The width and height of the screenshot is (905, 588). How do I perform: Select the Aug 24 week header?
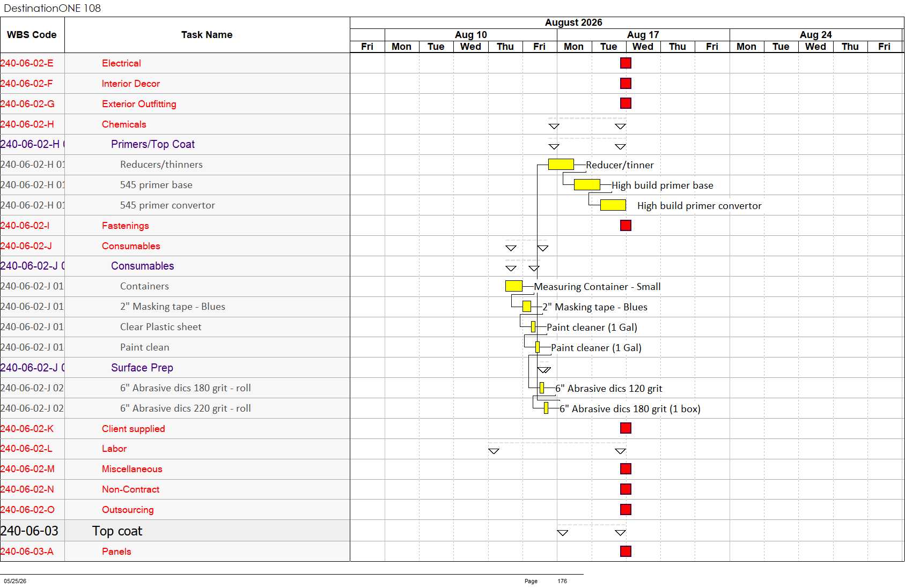click(x=816, y=35)
